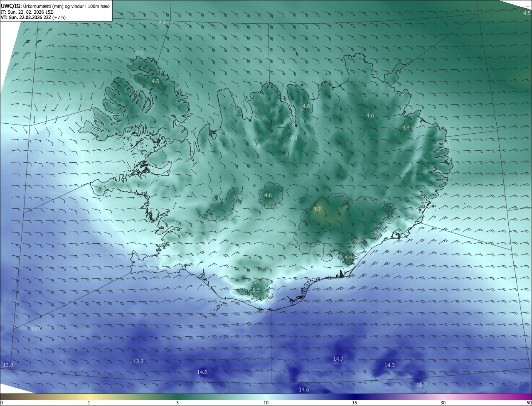Click the 11.6 value label

tap(36, 329)
